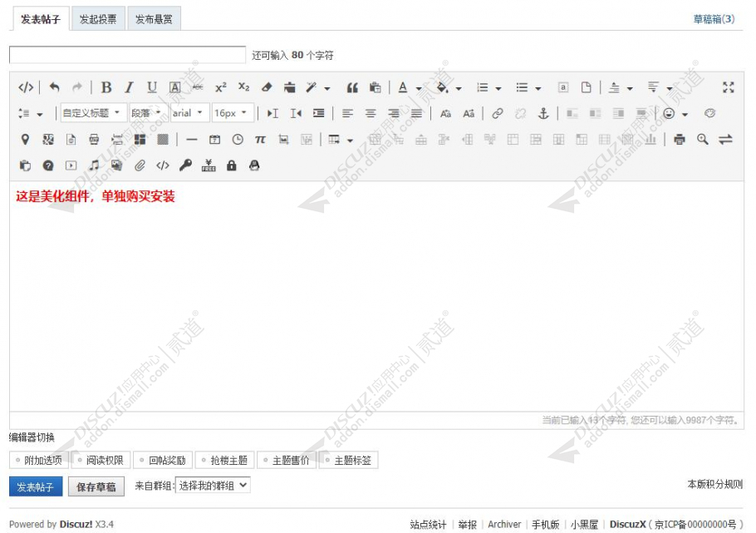The image size is (756, 533).
Task: Expand the unordered list style arrow
Action: [538, 88]
